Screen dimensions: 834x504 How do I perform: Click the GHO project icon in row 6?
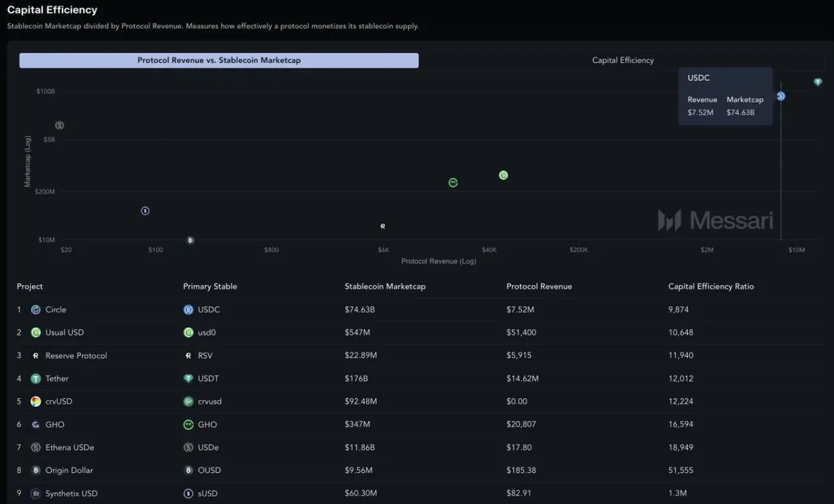tap(36, 425)
